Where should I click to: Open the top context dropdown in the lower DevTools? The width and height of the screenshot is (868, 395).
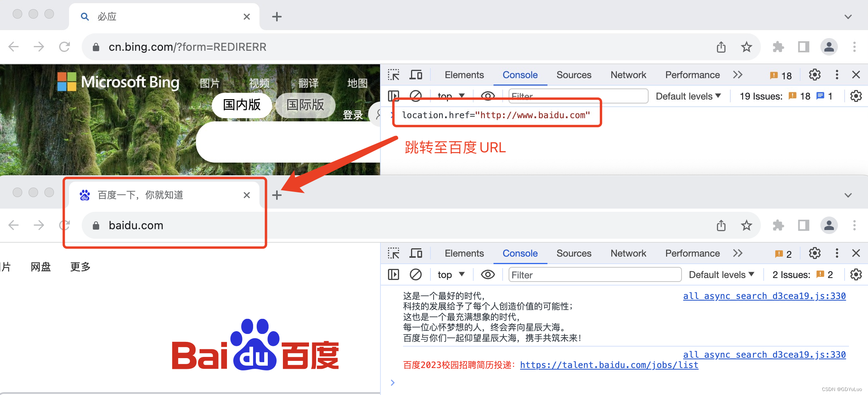click(x=451, y=274)
